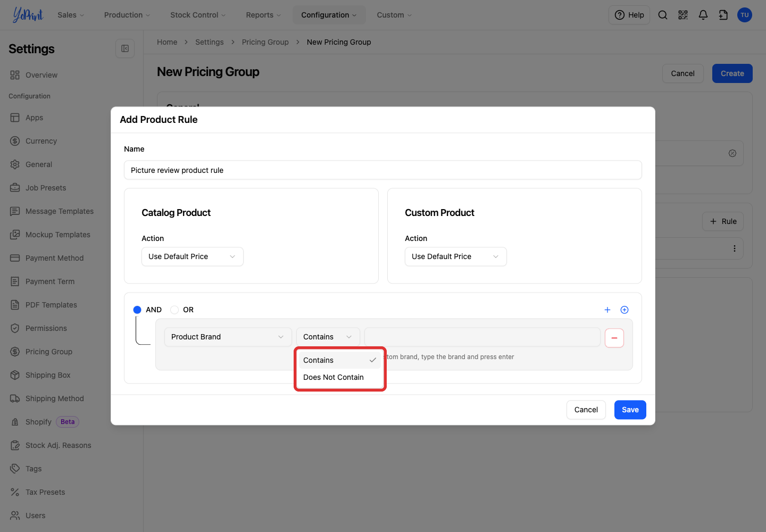Click the YoPrint logo
The height and width of the screenshot is (532, 766).
[28, 15]
